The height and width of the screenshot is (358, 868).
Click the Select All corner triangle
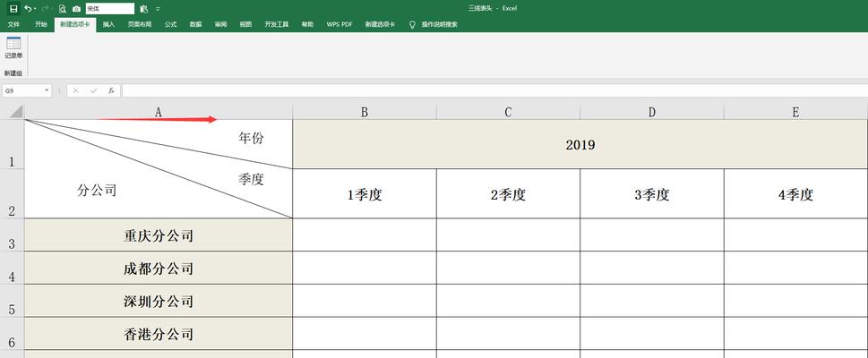[17, 112]
